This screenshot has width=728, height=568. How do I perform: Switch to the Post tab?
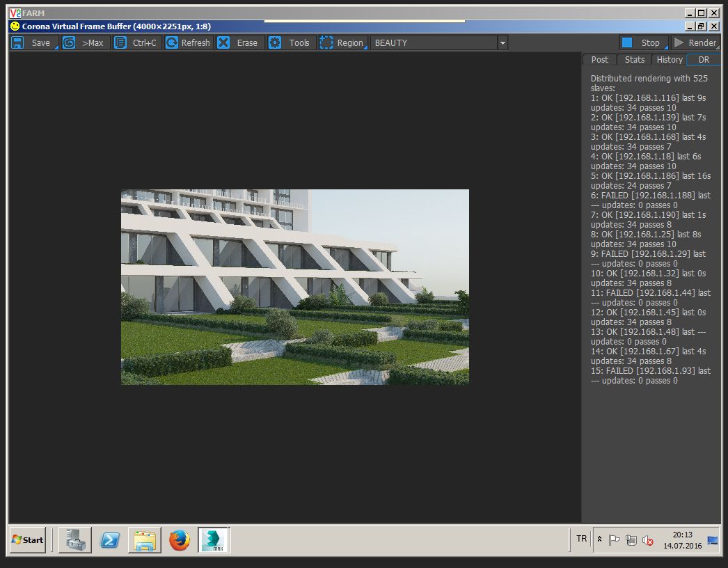pyautogui.click(x=599, y=59)
